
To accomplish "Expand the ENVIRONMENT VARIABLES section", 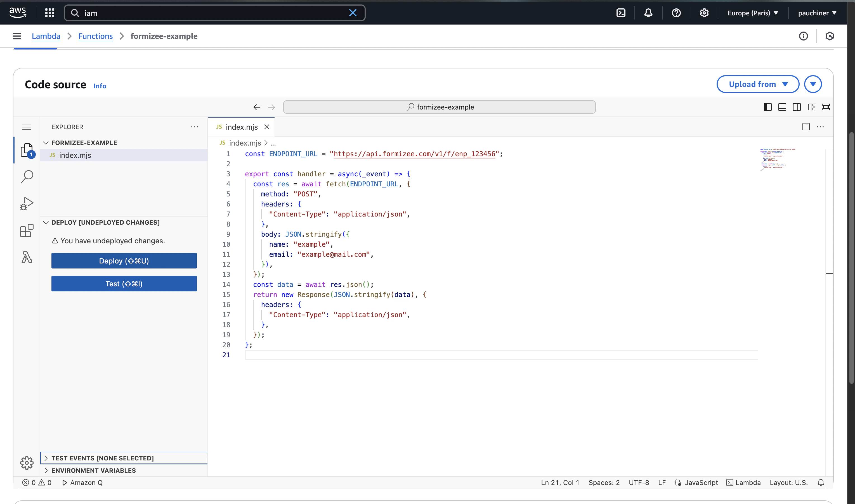I will coord(124,470).
